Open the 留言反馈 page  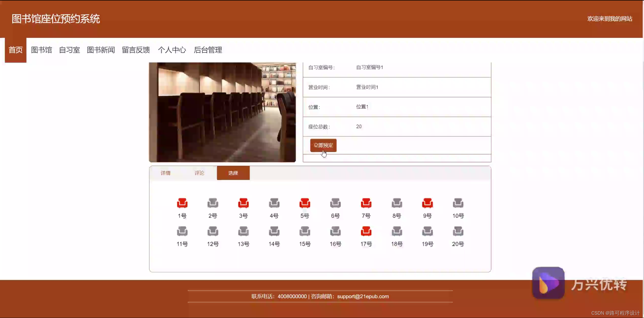click(x=136, y=50)
